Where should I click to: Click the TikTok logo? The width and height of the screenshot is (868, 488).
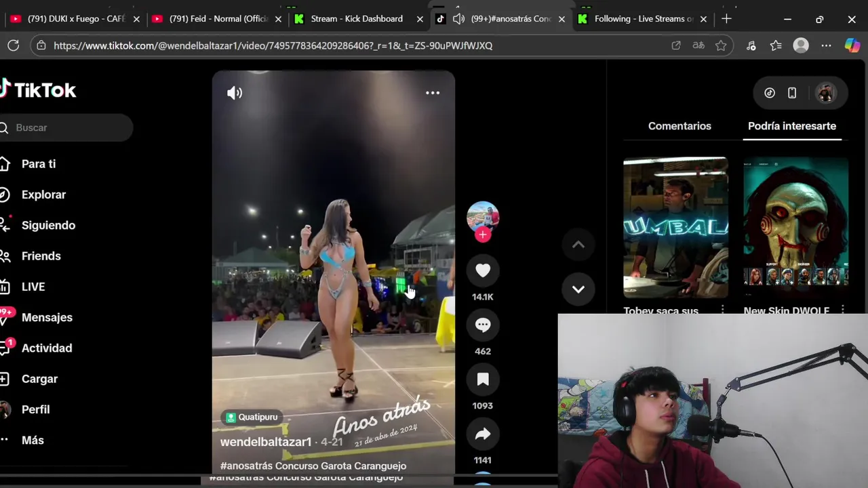39,89
